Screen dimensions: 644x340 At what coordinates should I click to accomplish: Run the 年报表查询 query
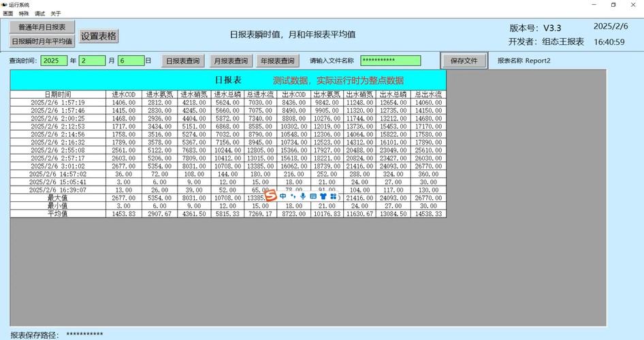coord(278,61)
